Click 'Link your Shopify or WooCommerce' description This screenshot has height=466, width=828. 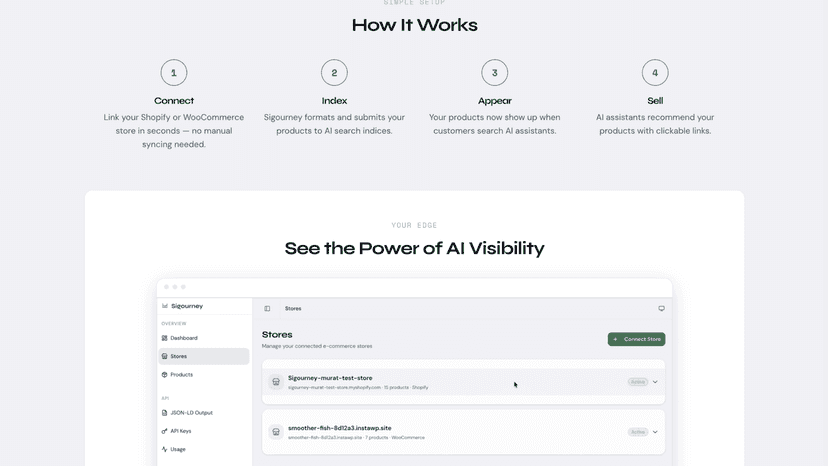[x=174, y=131]
